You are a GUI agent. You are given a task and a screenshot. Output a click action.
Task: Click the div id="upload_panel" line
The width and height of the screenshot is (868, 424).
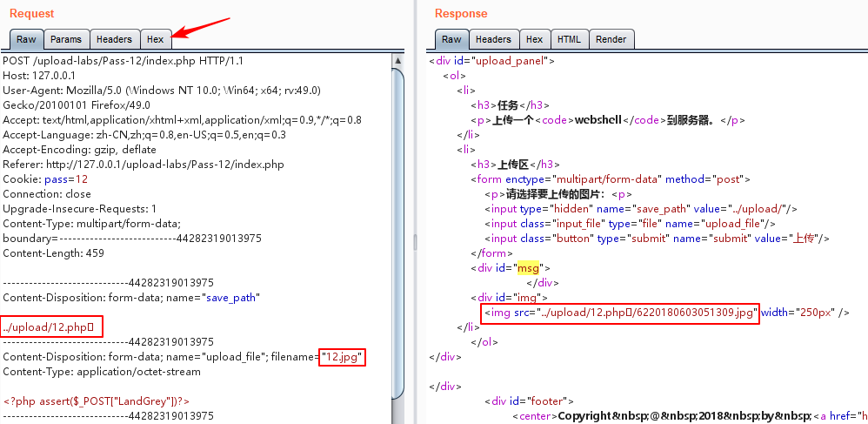click(491, 61)
